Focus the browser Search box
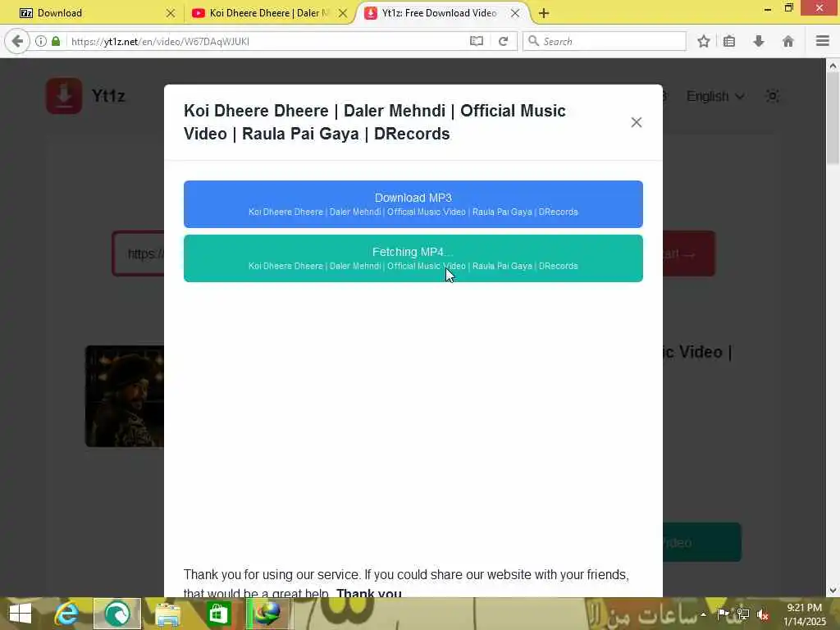 [x=605, y=41]
